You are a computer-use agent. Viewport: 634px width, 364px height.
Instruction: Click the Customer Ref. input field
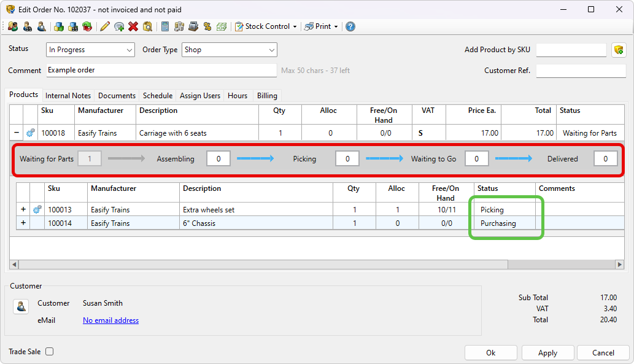coord(581,71)
